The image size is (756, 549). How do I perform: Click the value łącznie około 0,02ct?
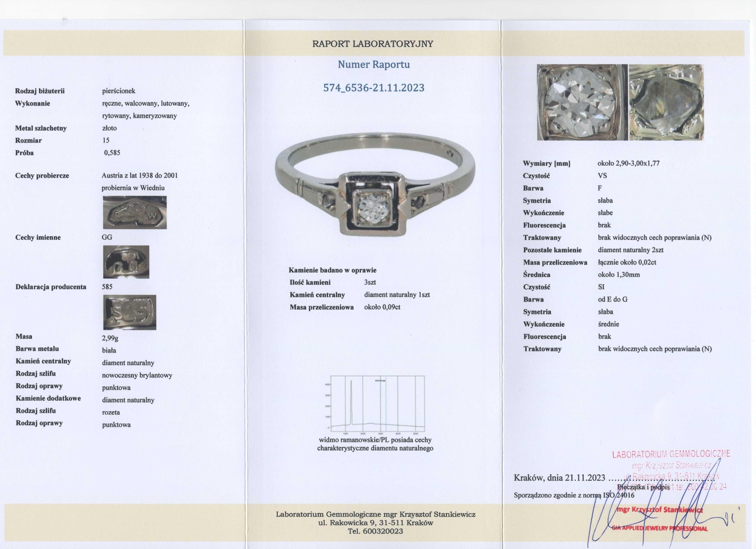(x=627, y=262)
